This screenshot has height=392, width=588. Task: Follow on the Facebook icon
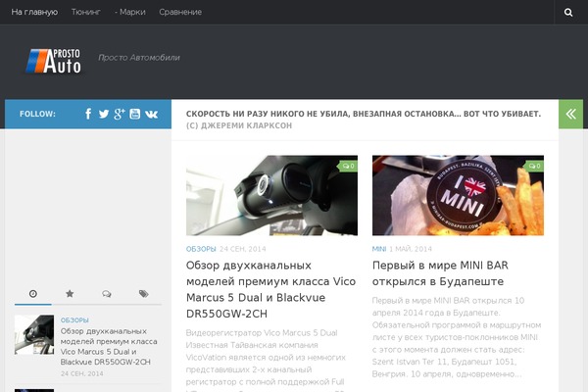(88, 114)
